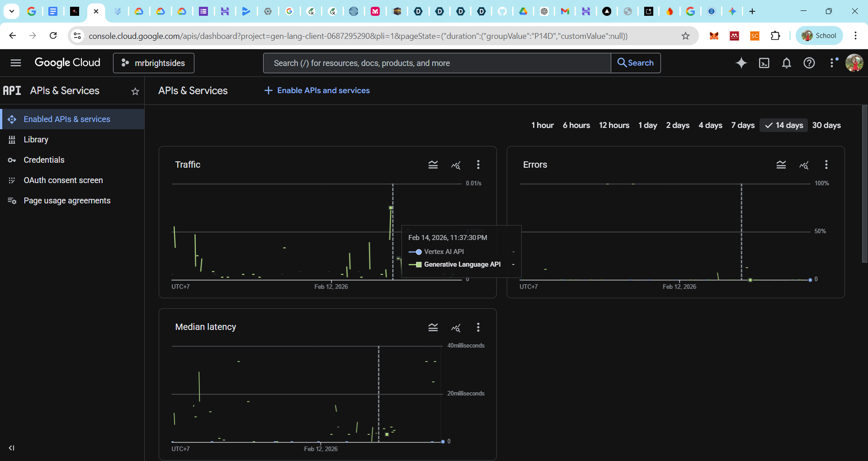Open the School profile chip
This screenshot has width=868, height=461.
click(x=819, y=36)
